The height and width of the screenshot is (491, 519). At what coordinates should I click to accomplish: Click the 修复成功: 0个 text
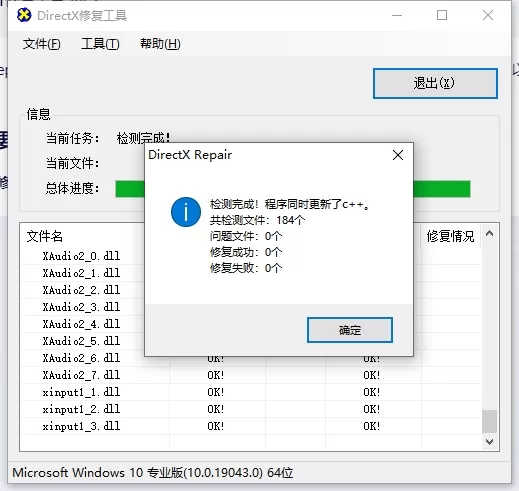point(246,252)
